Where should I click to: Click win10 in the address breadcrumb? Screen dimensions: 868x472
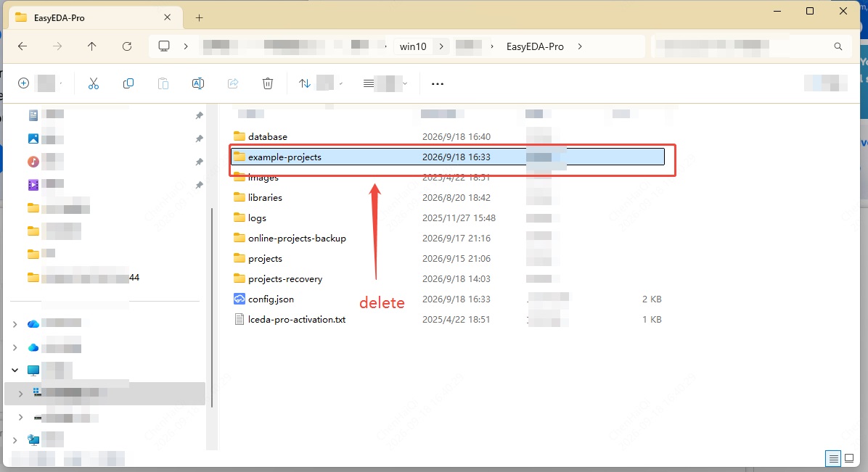[x=413, y=46]
